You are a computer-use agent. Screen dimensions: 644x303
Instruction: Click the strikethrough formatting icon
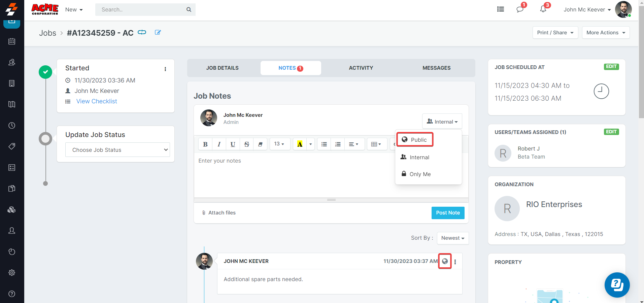point(247,144)
